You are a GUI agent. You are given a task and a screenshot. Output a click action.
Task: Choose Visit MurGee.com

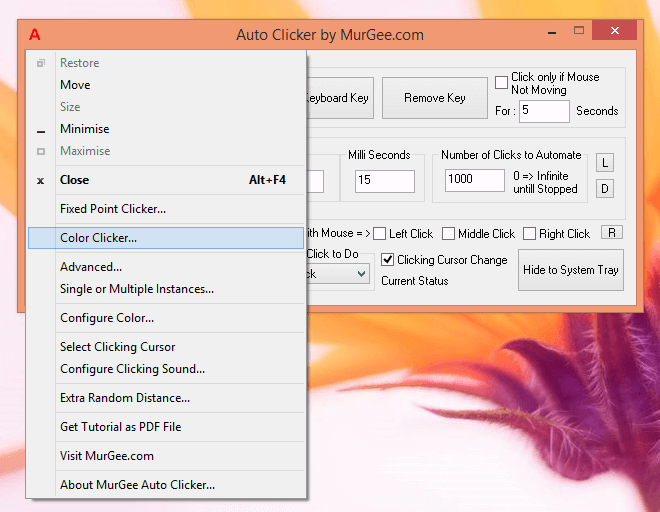point(166,456)
